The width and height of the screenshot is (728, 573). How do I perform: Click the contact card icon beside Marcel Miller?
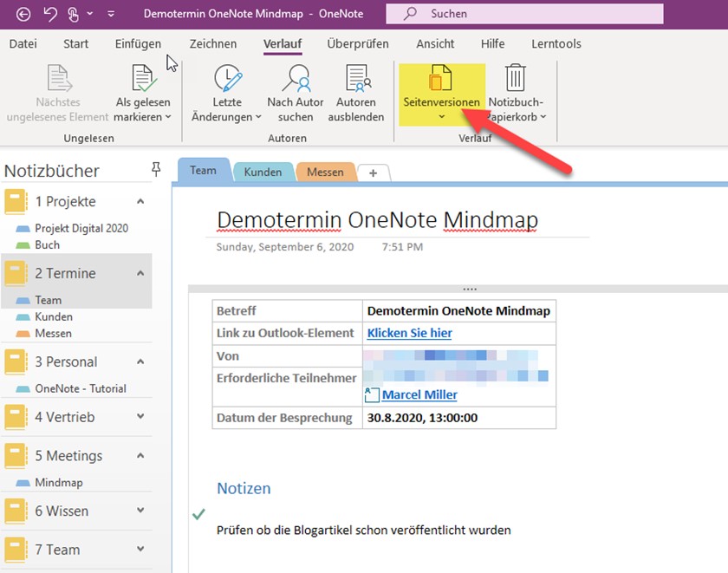(x=372, y=394)
